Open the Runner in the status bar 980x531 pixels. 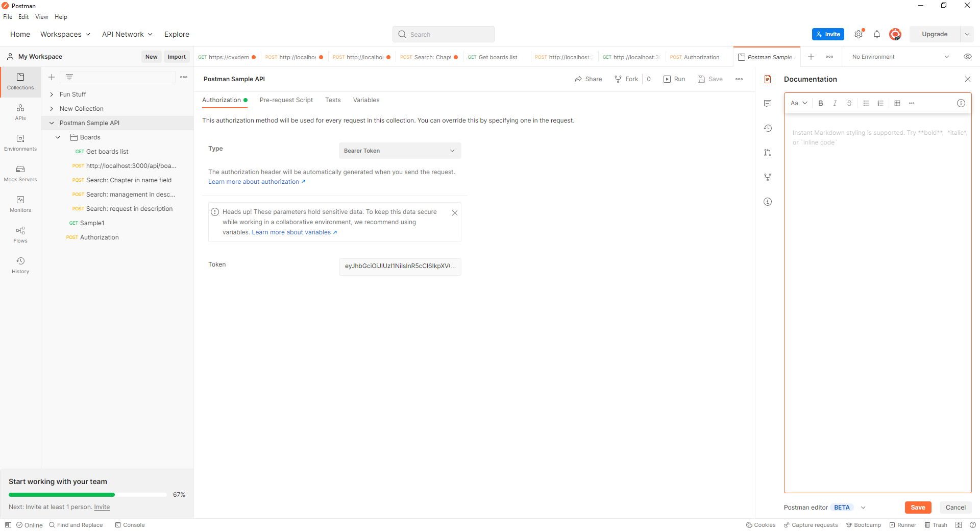[x=903, y=525]
